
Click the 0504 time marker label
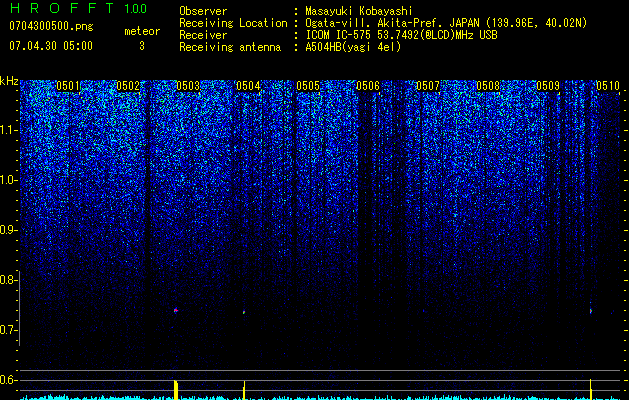[x=248, y=86]
